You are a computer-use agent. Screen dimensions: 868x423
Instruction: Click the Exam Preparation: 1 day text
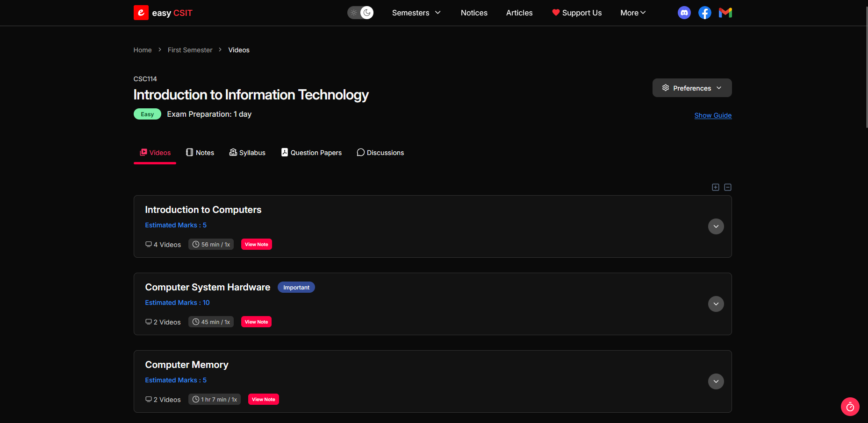point(209,114)
